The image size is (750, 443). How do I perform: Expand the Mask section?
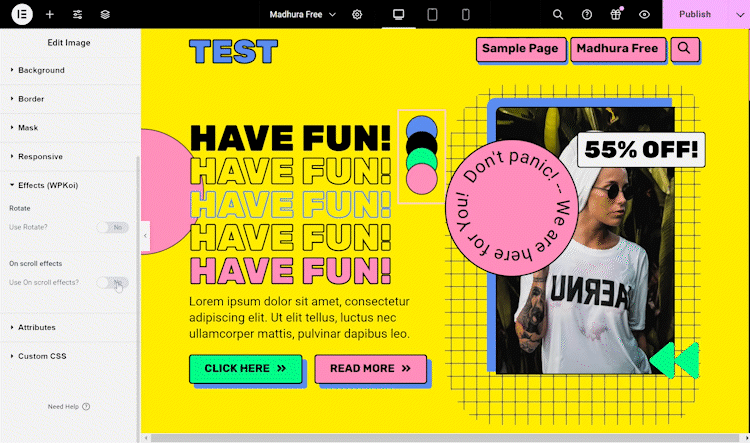(70, 127)
